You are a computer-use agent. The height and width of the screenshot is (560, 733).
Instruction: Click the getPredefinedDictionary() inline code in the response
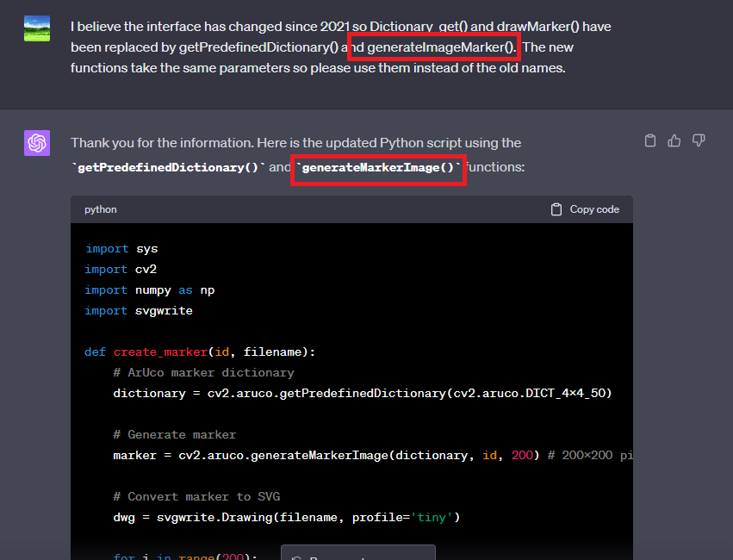(x=170, y=168)
